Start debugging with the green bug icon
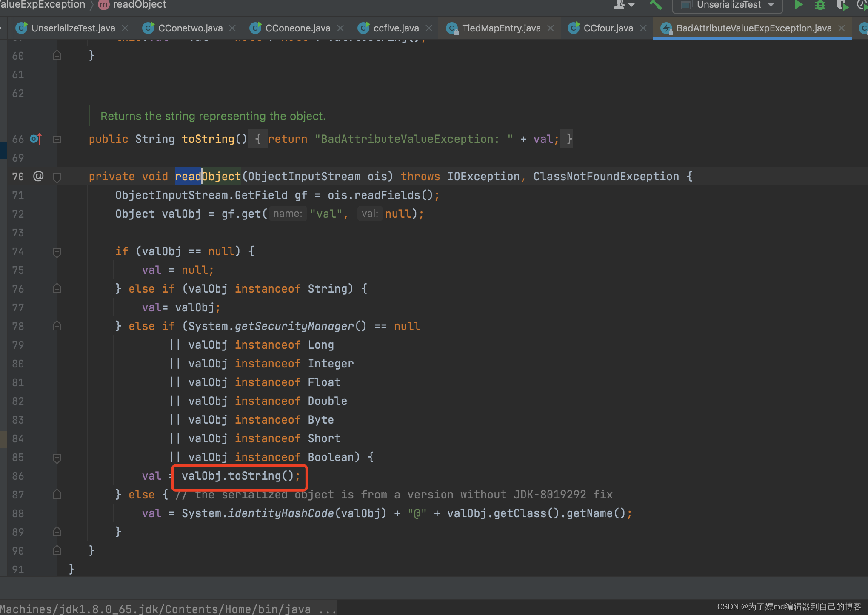The width and height of the screenshot is (868, 615). (x=820, y=5)
